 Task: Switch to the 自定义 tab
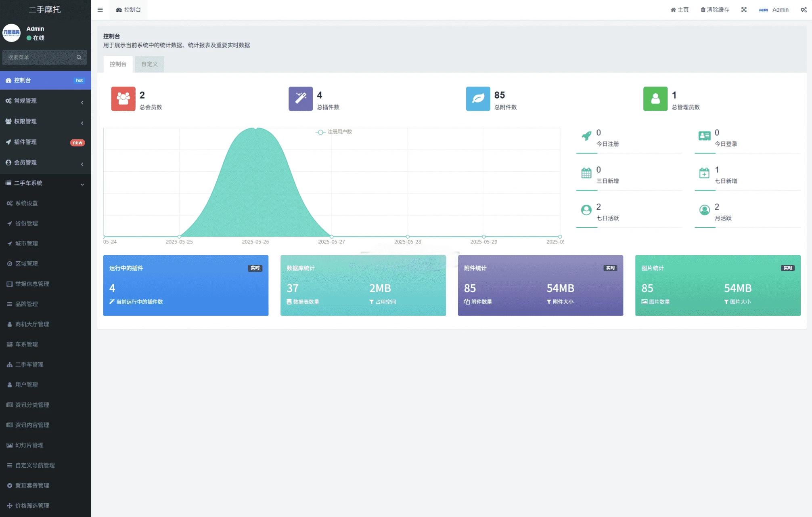[149, 64]
